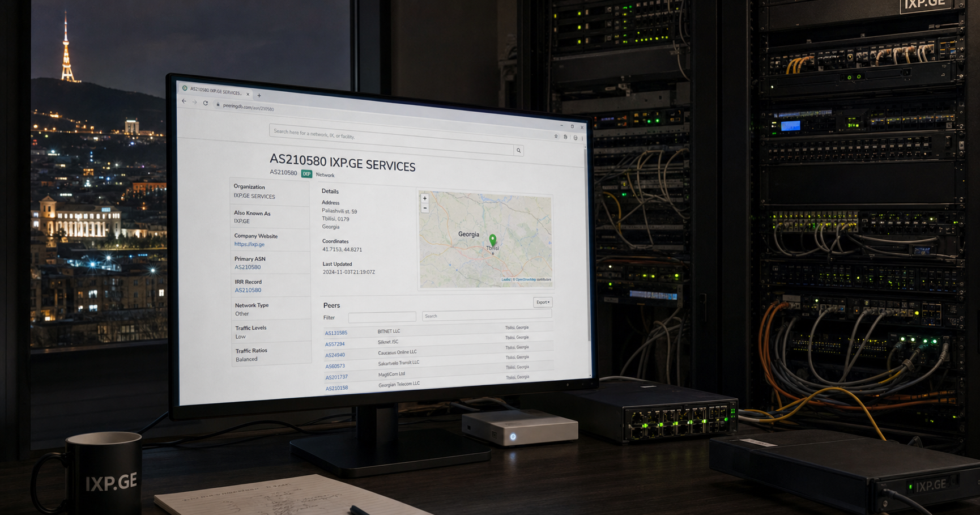Select the 'Sakartvelo Transit LLC' text
Viewport: 980px width, 515px height.
399,363
